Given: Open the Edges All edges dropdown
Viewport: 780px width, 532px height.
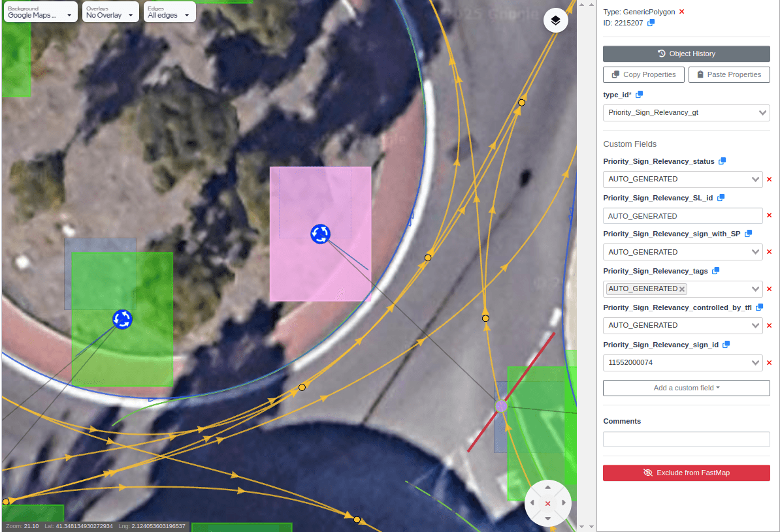Looking at the screenshot, I should tap(170, 12).
